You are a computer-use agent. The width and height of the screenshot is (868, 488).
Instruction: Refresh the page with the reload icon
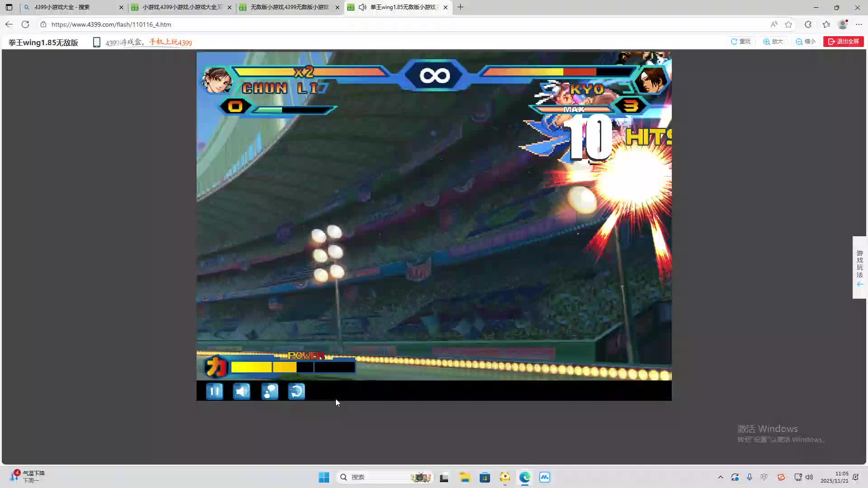coord(25,24)
